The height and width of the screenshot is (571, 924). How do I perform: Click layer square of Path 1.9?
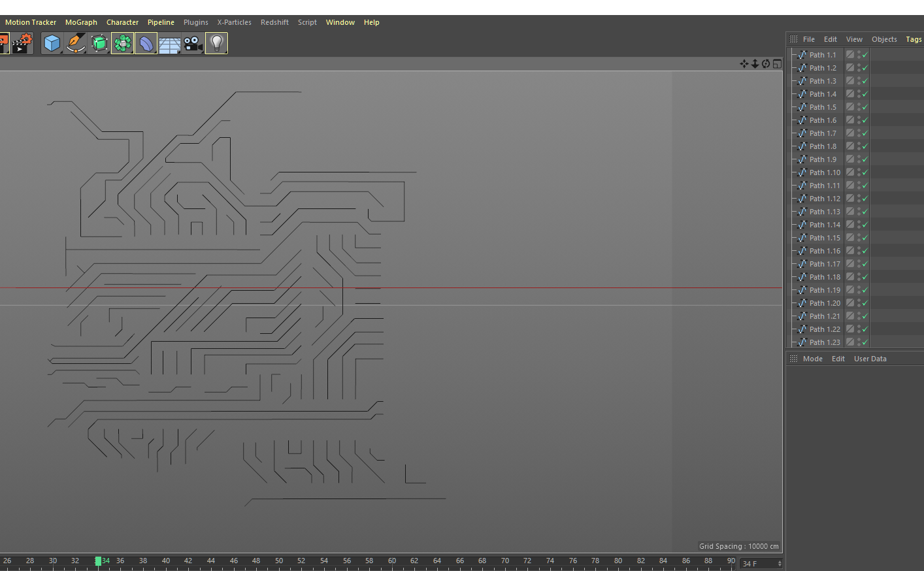point(850,159)
